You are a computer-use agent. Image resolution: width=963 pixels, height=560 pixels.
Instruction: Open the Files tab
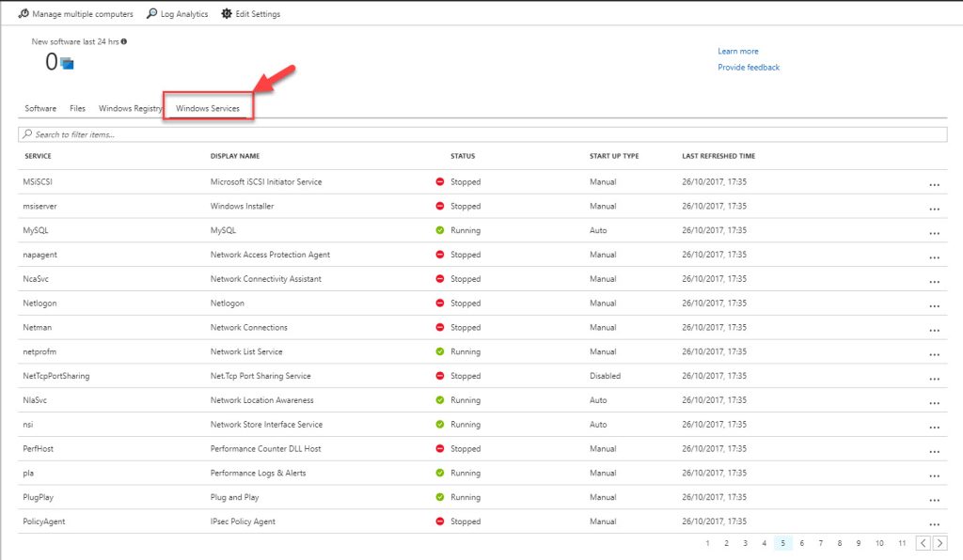click(x=78, y=107)
